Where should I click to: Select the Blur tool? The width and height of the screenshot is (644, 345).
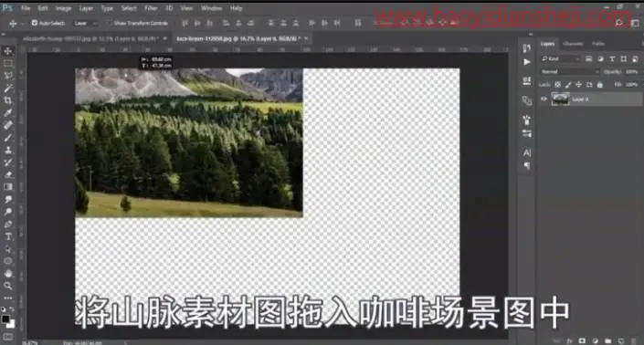pyautogui.click(x=8, y=199)
